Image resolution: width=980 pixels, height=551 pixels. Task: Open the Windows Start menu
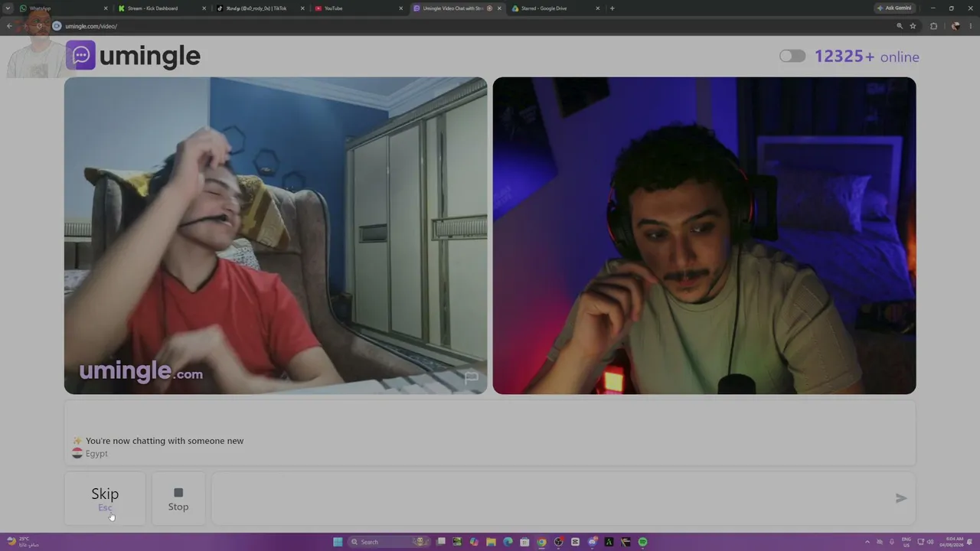[338, 542]
